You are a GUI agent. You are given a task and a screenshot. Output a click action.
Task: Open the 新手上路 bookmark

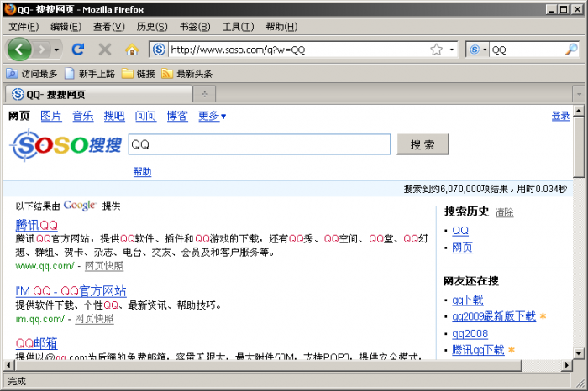tap(89, 74)
